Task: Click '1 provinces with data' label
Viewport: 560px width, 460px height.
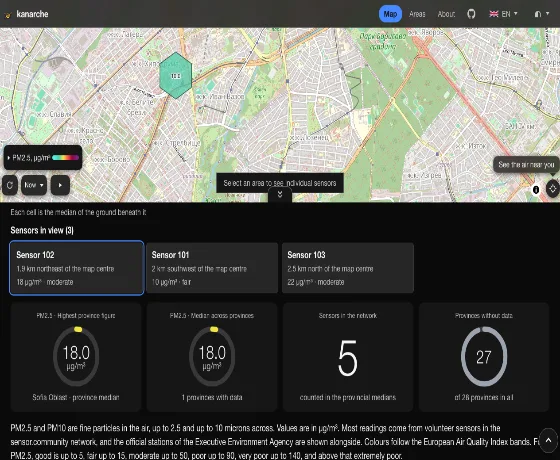Action: (x=212, y=397)
